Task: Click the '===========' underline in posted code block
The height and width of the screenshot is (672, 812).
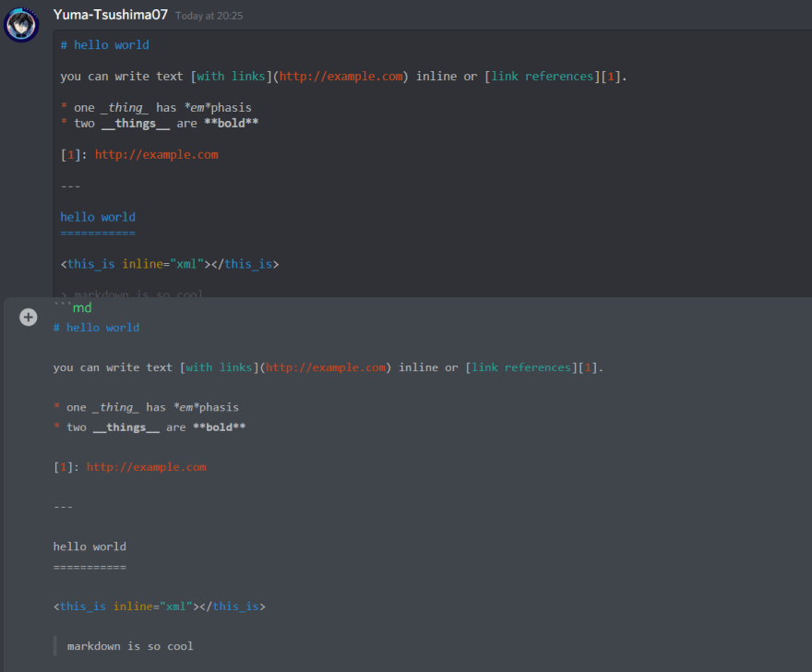Action: pos(98,234)
